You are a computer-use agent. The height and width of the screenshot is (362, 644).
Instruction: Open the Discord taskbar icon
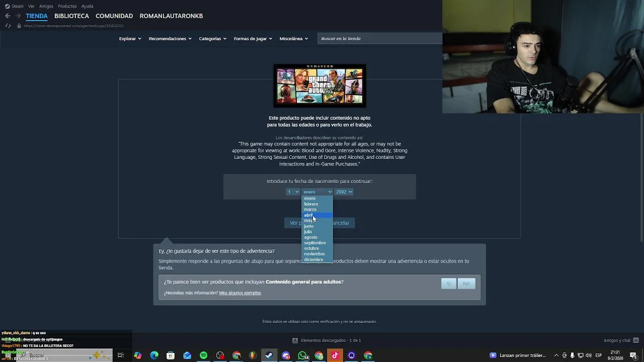(x=286, y=355)
